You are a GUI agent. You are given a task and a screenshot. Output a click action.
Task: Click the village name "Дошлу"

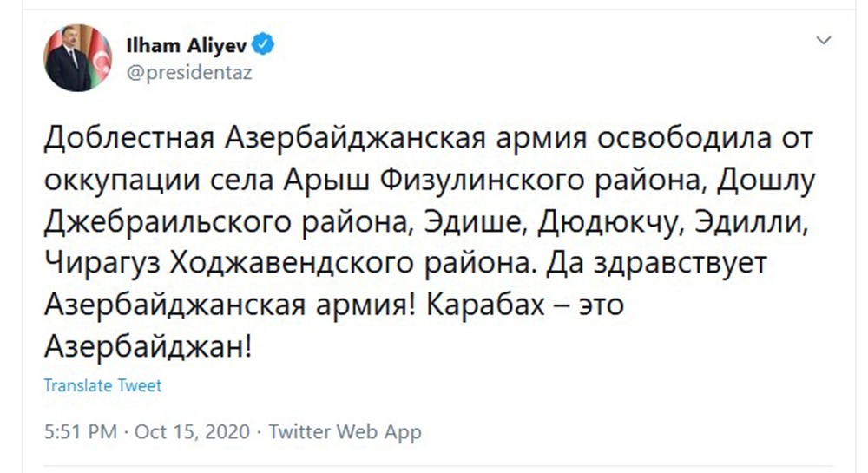(x=773, y=181)
